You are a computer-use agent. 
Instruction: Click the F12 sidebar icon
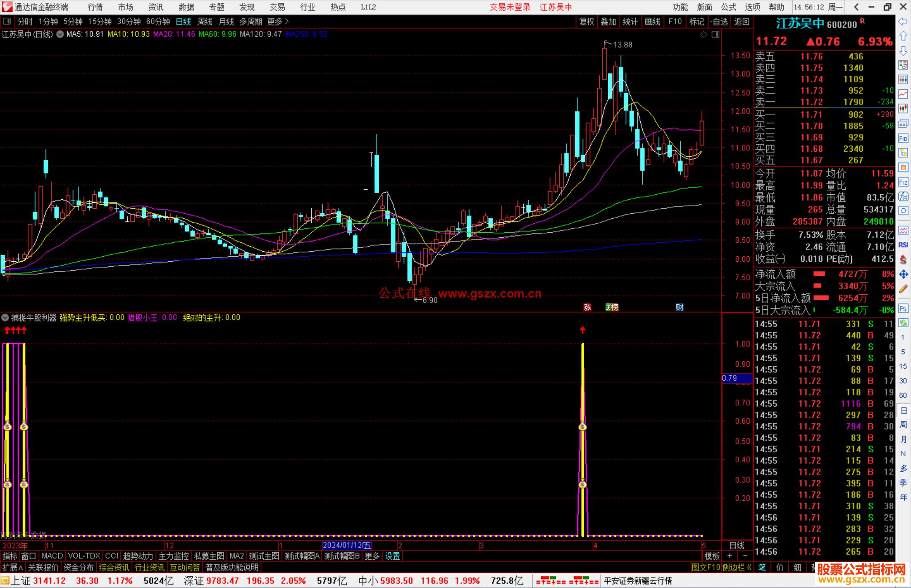click(x=903, y=182)
